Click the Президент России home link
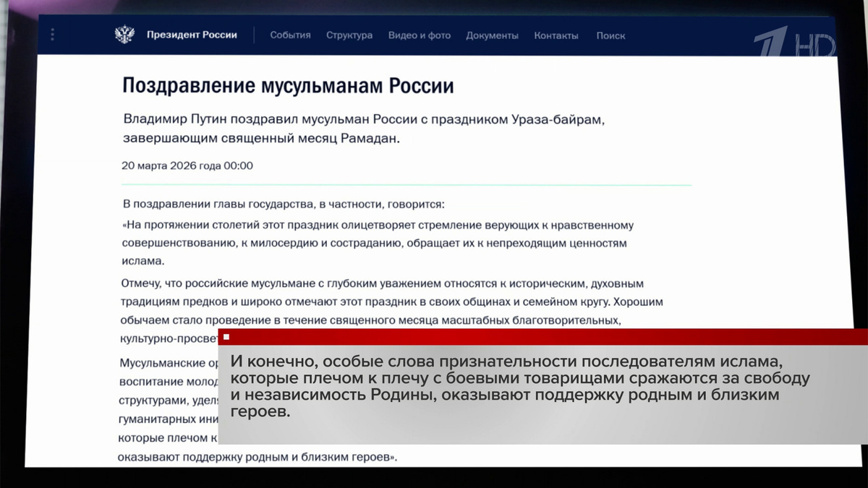 point(191,34)
